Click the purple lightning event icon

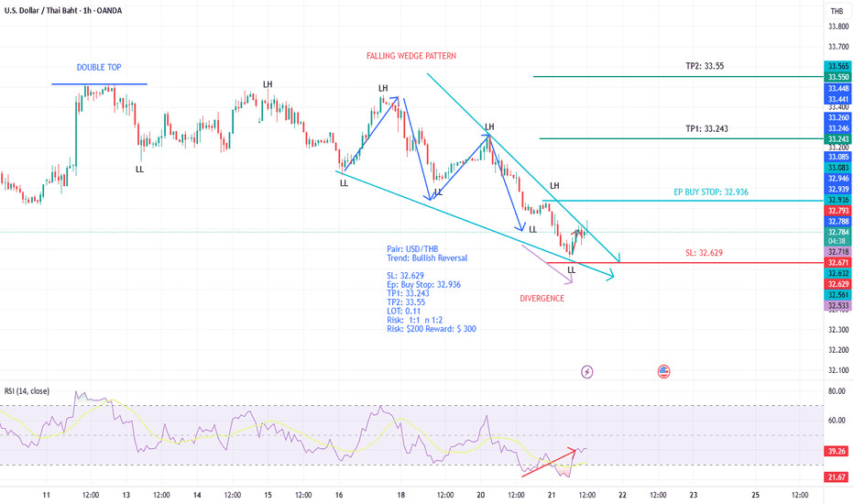(587, 372)
